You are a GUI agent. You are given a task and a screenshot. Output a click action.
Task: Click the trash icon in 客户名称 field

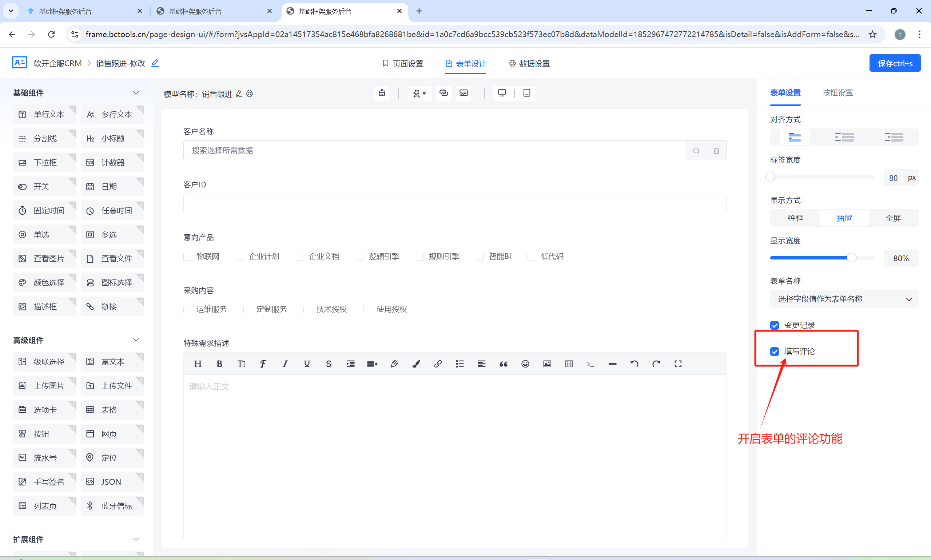(x=716, y=151)
